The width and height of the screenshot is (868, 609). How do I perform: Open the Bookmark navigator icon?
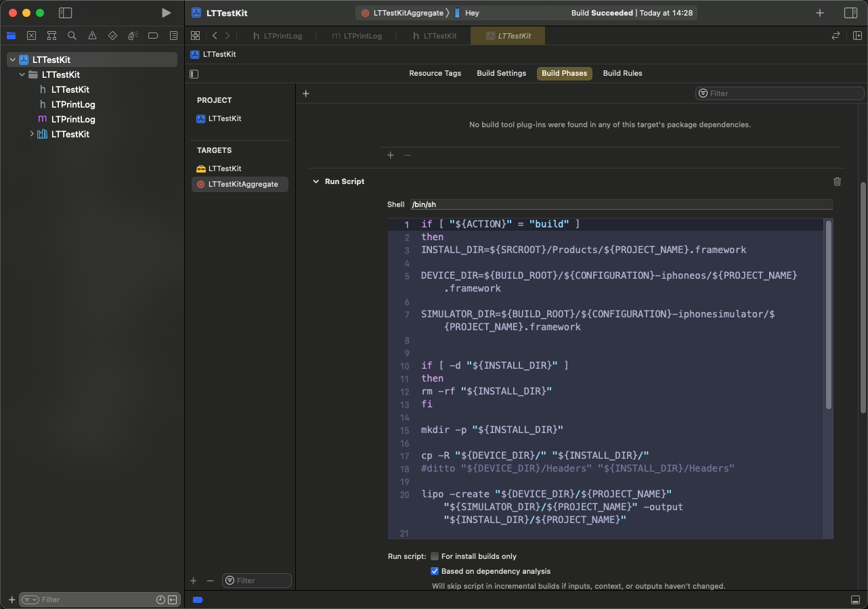51,35
